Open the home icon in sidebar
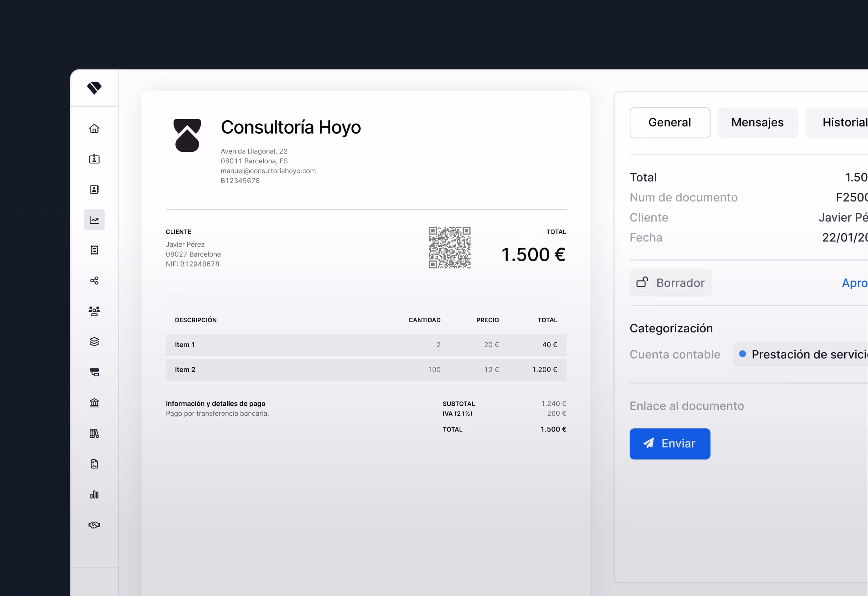 click(94, 128)
